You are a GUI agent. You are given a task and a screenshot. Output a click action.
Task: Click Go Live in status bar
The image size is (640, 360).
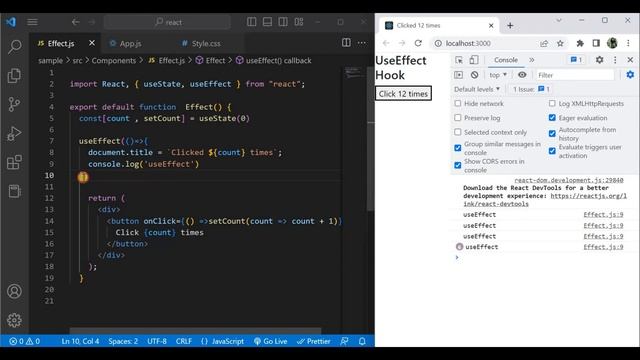click(x=270, y=341)
